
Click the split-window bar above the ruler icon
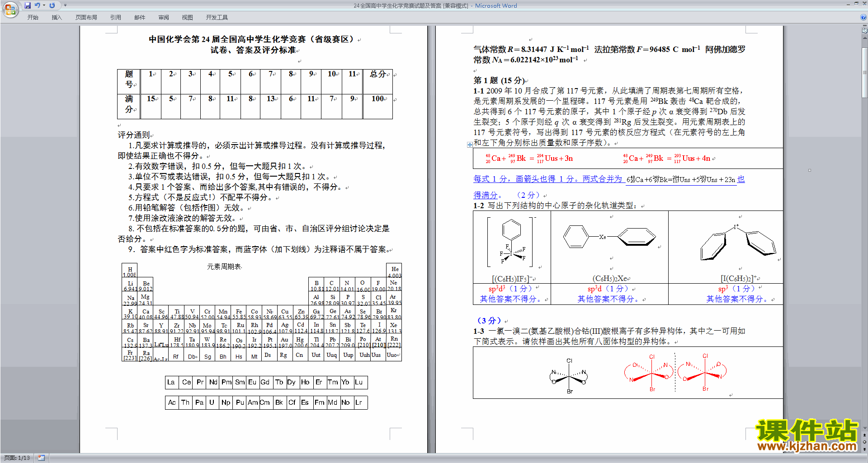(x=865, y=26)
